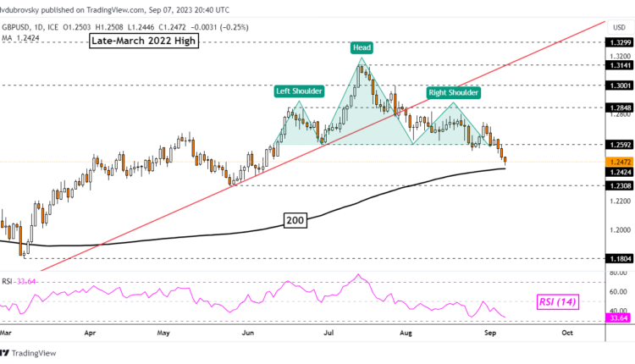Select the 200 moving average label
The width and height of the screenshot is (635, 364).
(x=295, y=221)
